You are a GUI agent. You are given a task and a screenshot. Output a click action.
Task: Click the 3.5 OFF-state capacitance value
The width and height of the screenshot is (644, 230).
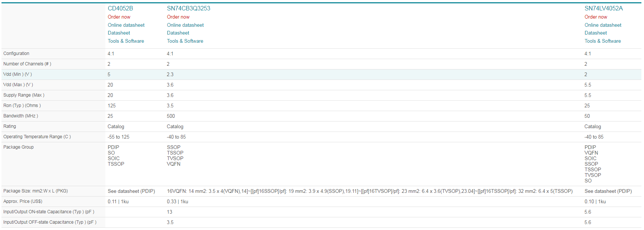click(x=170, y=222)
